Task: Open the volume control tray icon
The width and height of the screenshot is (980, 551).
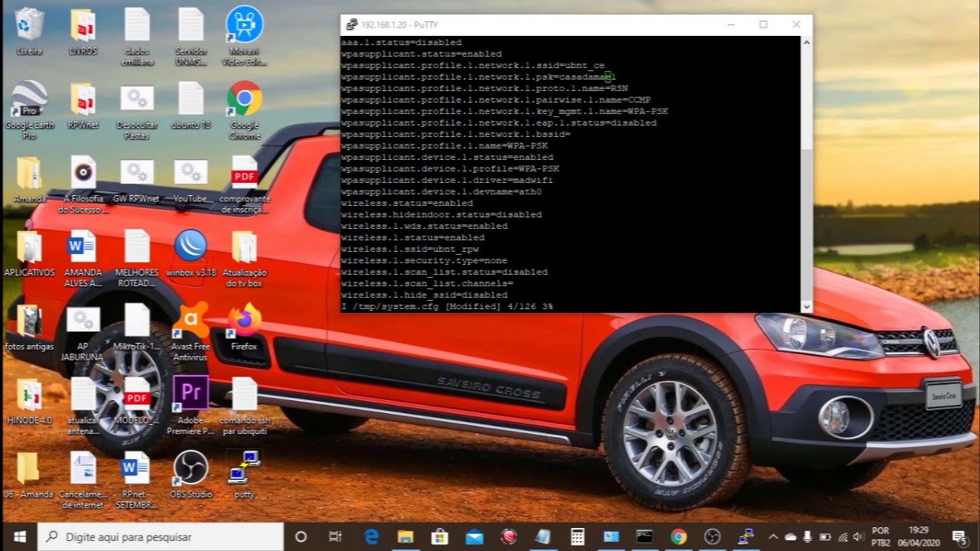Action: click(857, 536)
